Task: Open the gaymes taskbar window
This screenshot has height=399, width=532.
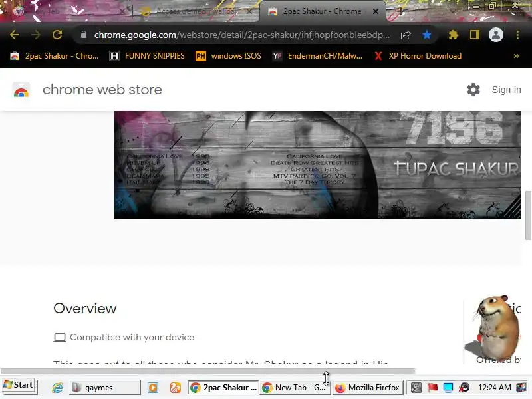Action: pos(105,388)
